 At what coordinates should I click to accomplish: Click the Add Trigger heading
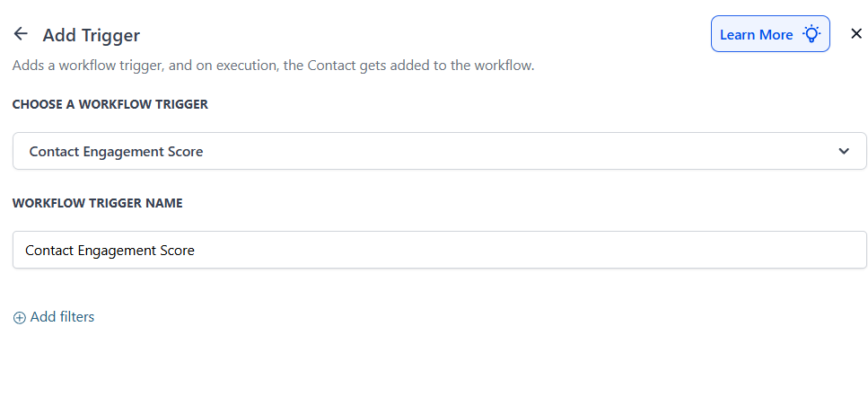pyautogui.click(x=92, y=36)
